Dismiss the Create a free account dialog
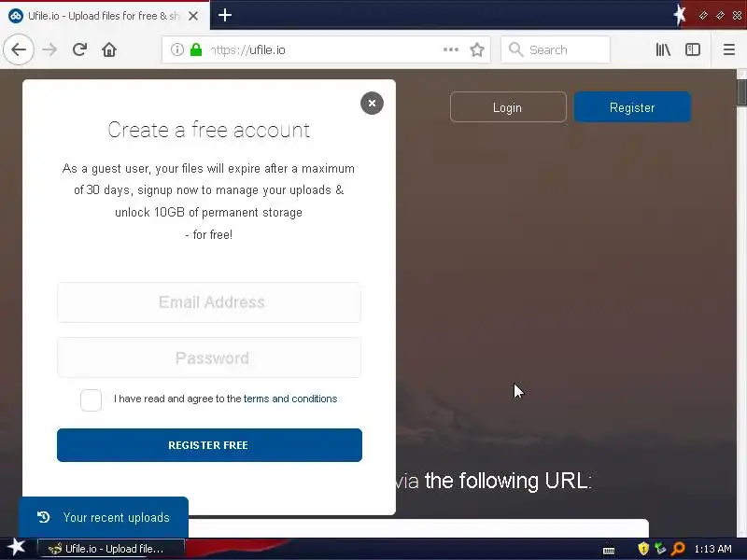Viewport: 747px width, 560px height. (372, 103)
